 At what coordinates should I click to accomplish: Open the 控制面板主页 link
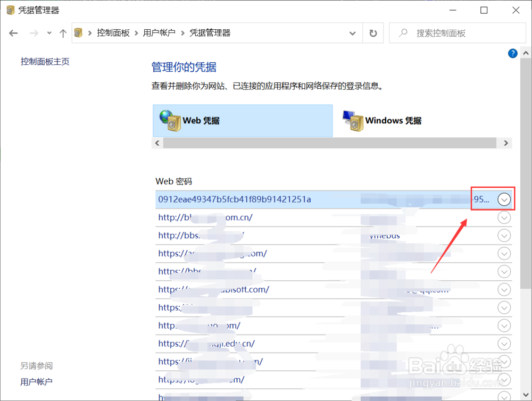pyautogui.click(x=45, y=61)
